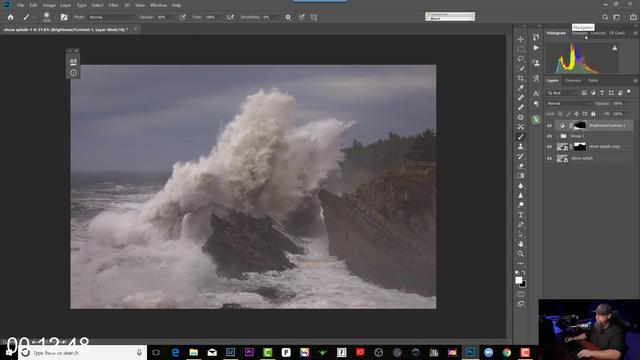The image size is (640, 360).
Task: Click the Windows search box in taskbar
Action: (82, 353)
